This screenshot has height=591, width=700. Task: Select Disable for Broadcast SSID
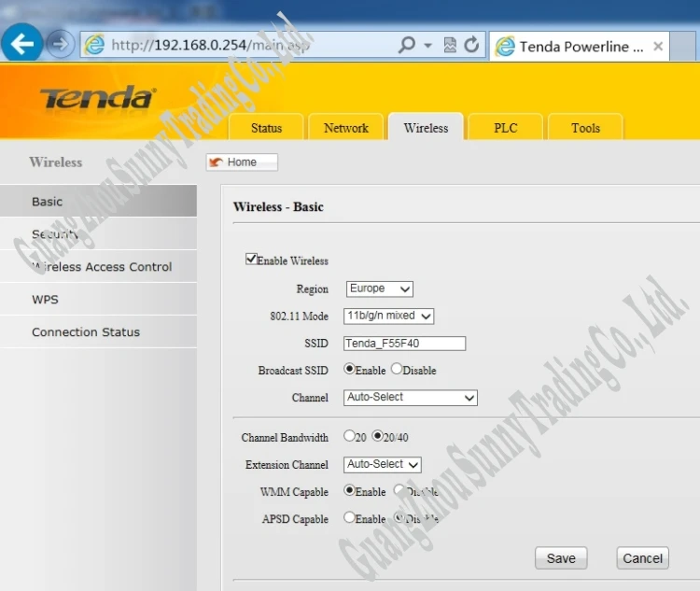click(397, 369)
